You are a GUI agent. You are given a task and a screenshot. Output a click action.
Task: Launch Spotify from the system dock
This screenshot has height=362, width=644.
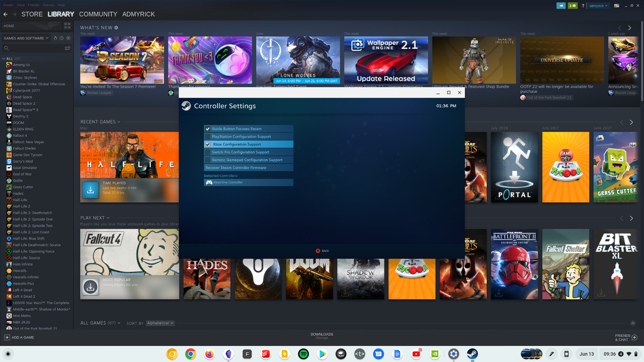click(x=303, y=354)
